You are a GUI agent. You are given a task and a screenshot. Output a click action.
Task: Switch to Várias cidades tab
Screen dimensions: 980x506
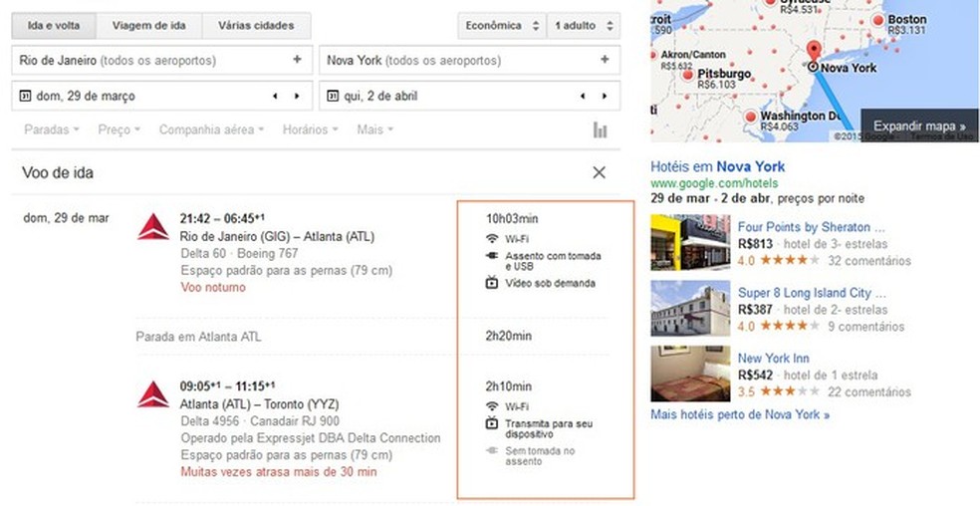pyautogui.click(x=256, y=26)
